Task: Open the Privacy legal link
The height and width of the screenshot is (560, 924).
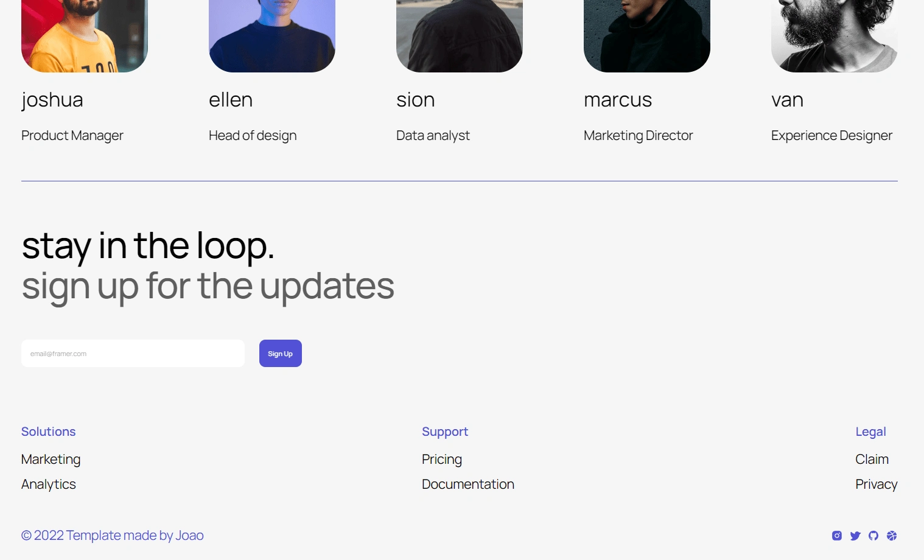Action: click(x=877, y=485)
